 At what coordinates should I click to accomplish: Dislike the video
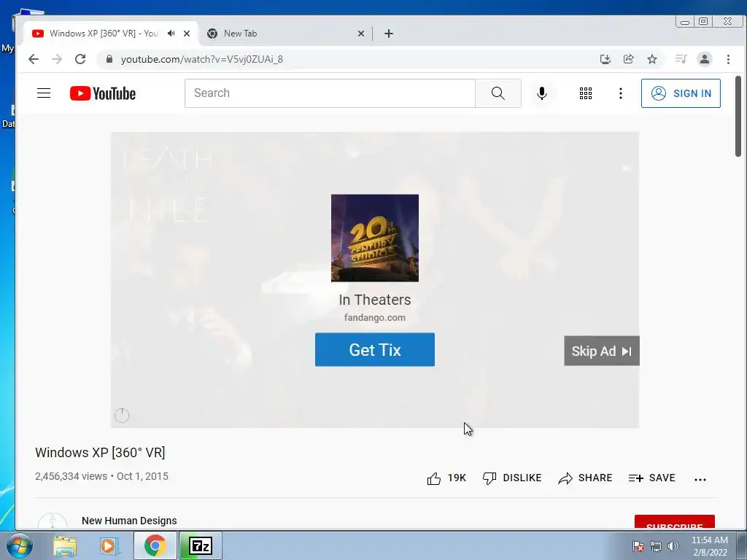[x=512, y=478]
